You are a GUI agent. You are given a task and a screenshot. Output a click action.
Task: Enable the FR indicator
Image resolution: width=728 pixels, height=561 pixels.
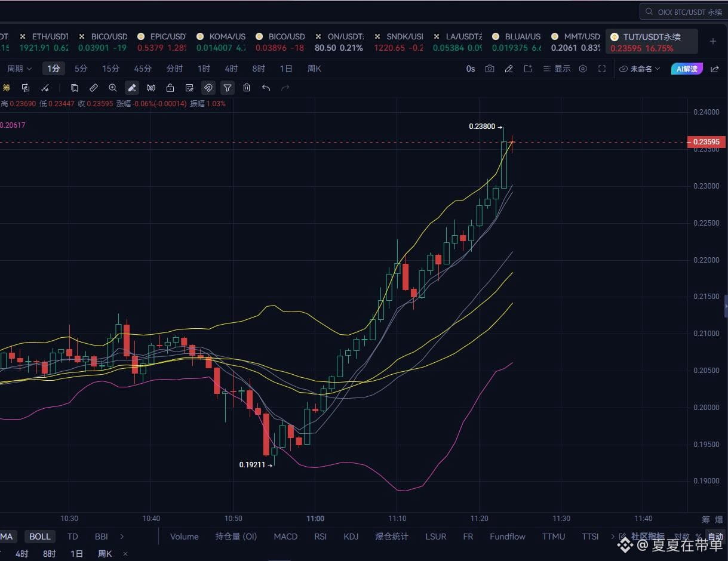(x=468, y=537)
